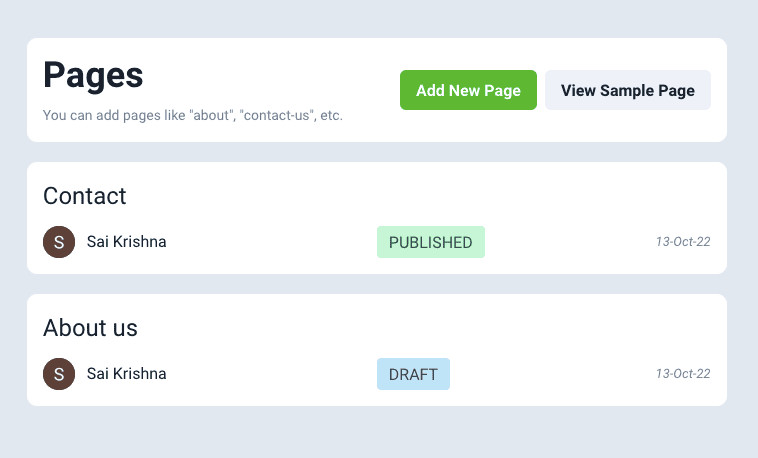Select author Sai Krishna under About us
Viewport: 758px width, 458px height.
click(x=127, y=374)
